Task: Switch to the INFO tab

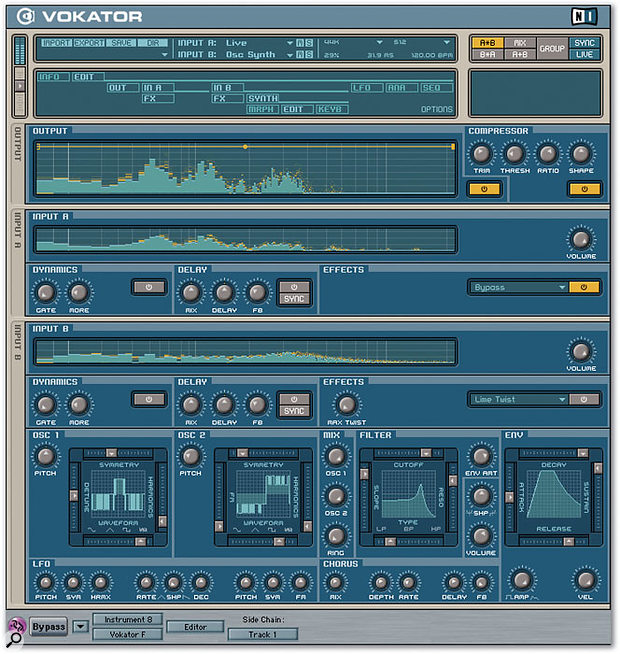Action: pos(54,77)
